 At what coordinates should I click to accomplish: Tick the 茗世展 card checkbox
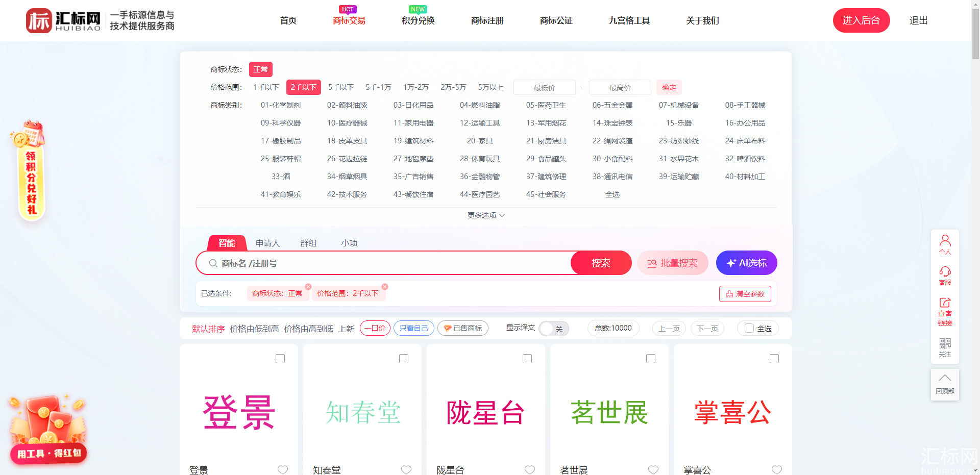(651, 359)
